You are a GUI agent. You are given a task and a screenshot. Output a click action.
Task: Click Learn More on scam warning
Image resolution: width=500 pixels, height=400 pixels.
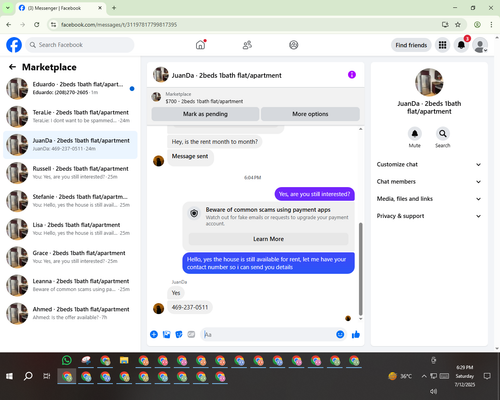coord(268,239)
